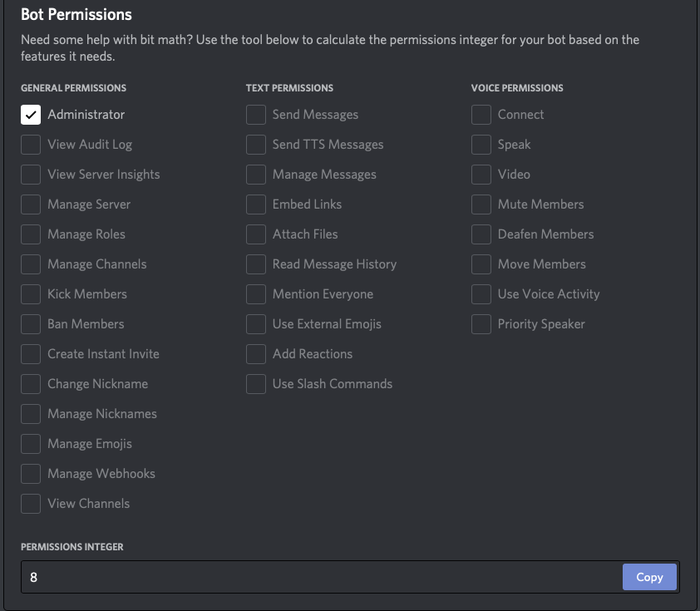The image size is (700, 611).
Task: Tick the Manage Roles checkbox
Action: (x=31, y=234)
